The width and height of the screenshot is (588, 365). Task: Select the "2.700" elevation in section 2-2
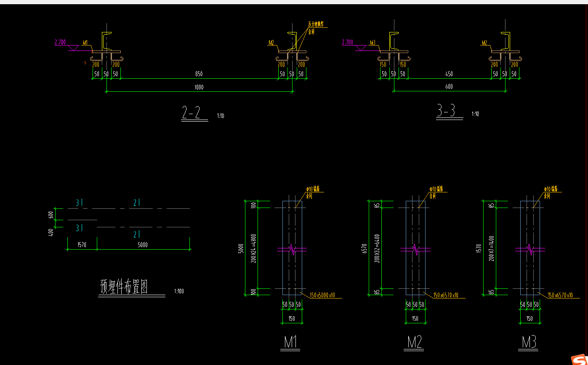[x=60, y=42]
